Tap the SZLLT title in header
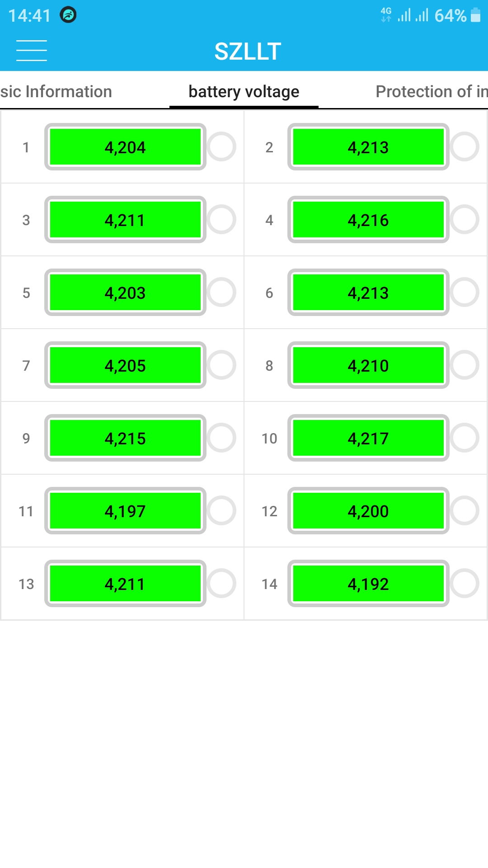 (x=248, y=51)
